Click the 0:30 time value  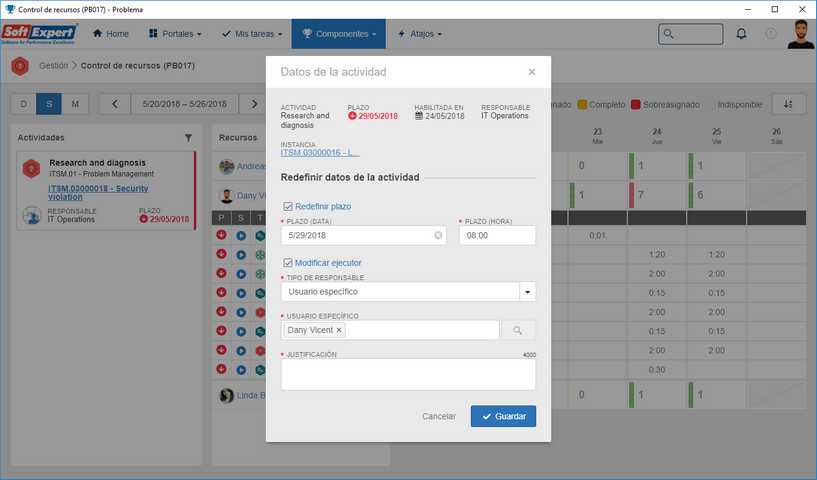(657, 370)
